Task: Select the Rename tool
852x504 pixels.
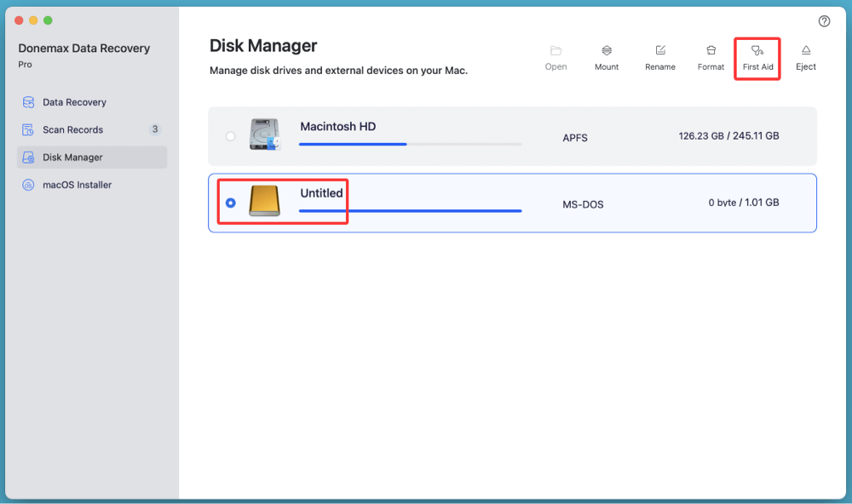Action: click(659, 55)
